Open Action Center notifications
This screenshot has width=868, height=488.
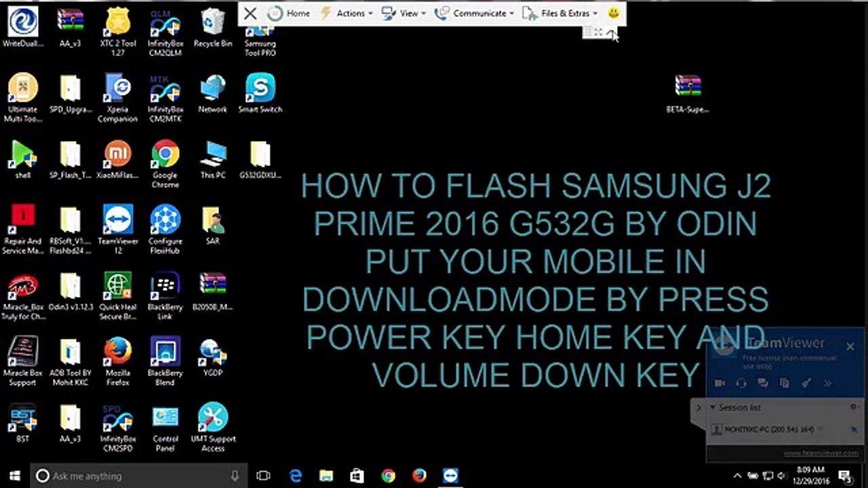845,476
